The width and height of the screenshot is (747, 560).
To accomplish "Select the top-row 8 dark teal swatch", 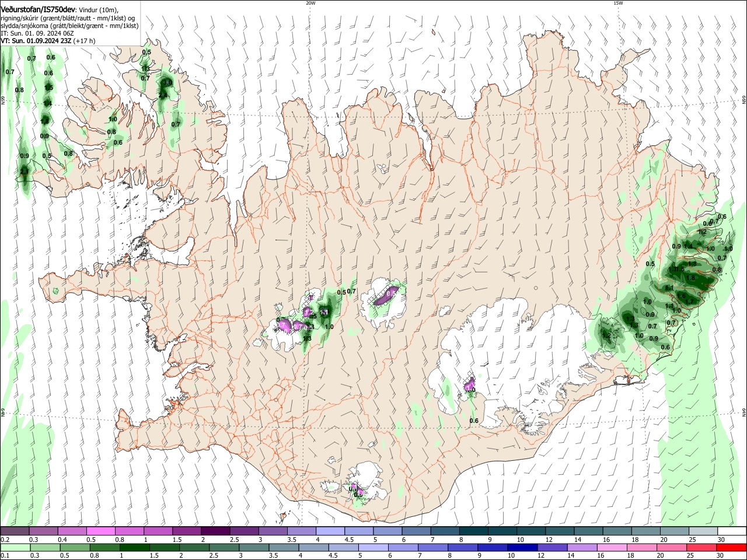I will pyautogui.click(x=473, y=531).
